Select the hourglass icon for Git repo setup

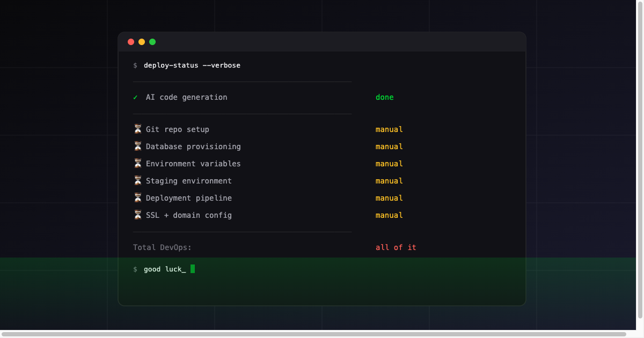click(138, 129)
